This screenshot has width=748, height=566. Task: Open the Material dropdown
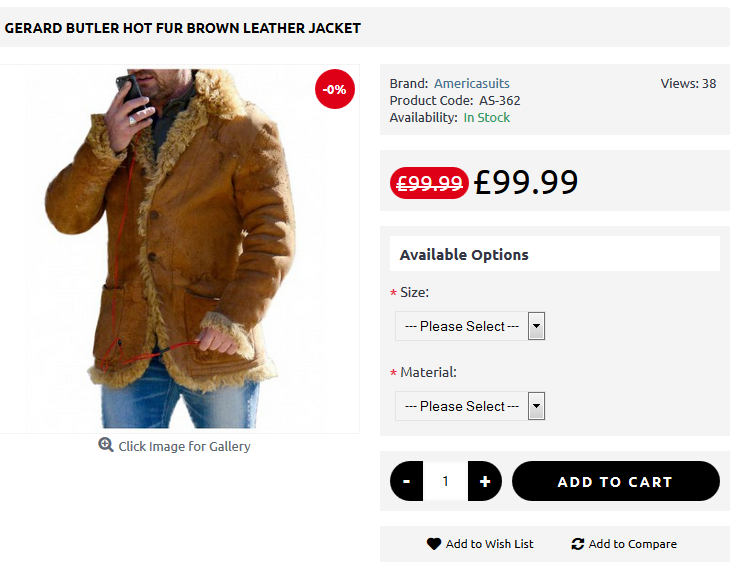pos(470,406)
